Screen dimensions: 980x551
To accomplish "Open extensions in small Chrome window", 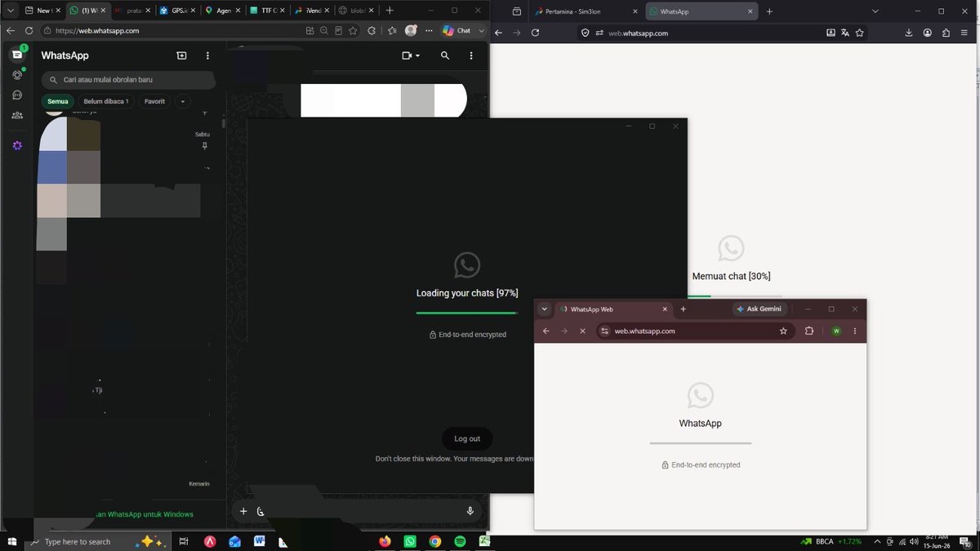I will click(809, 331).
